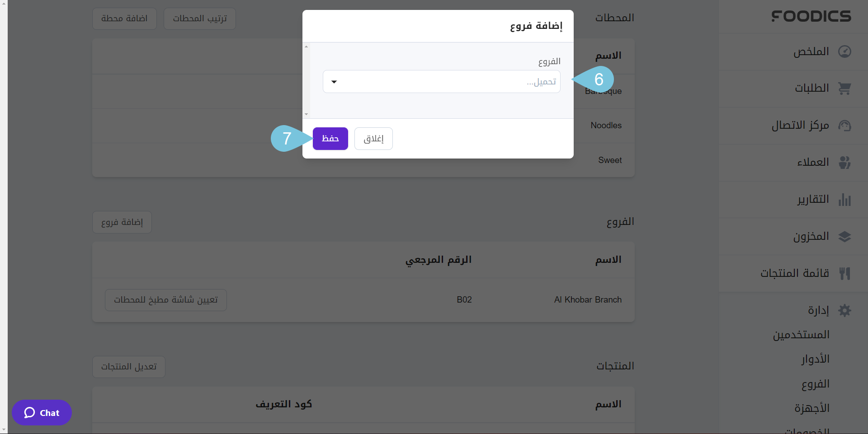Image resolution: width=868 pixels, height=434 pixels.
Task: Click the inventory layers icon
Action: pos(844,237)
